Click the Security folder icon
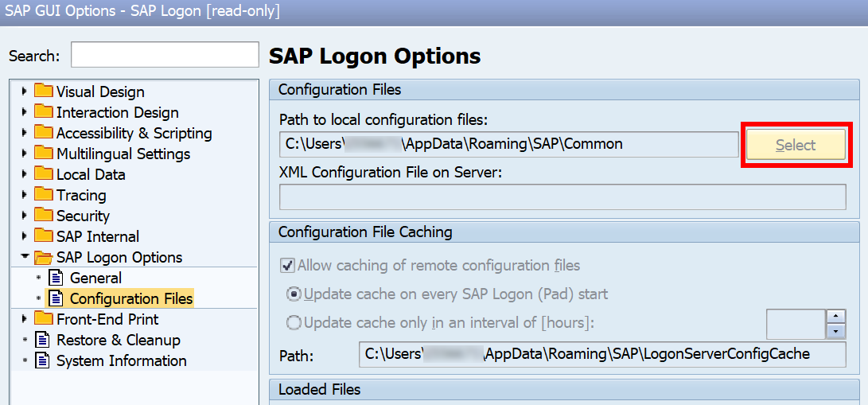Image resolution: width=868 pixels, height=405 pixels. (x=43, y=215)
